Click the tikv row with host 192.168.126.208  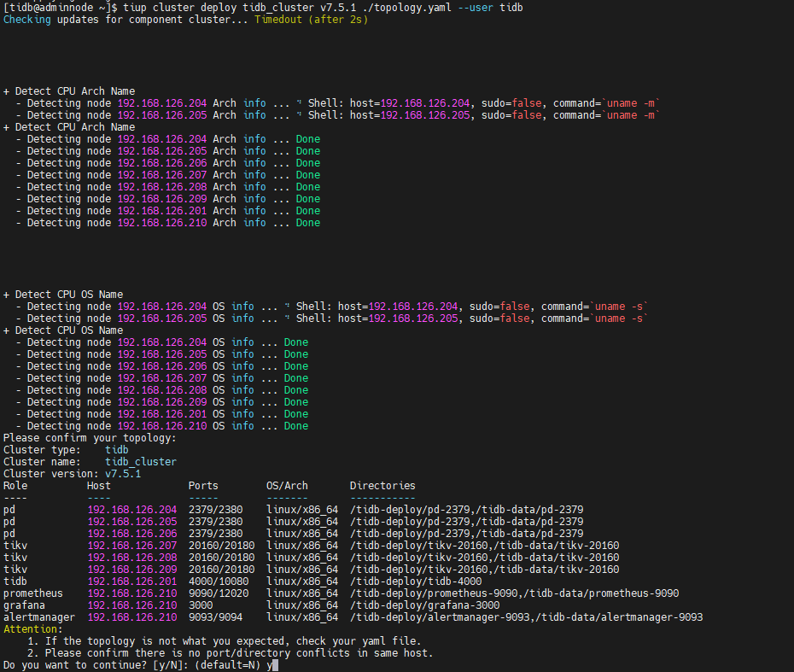tap(131, 558)
